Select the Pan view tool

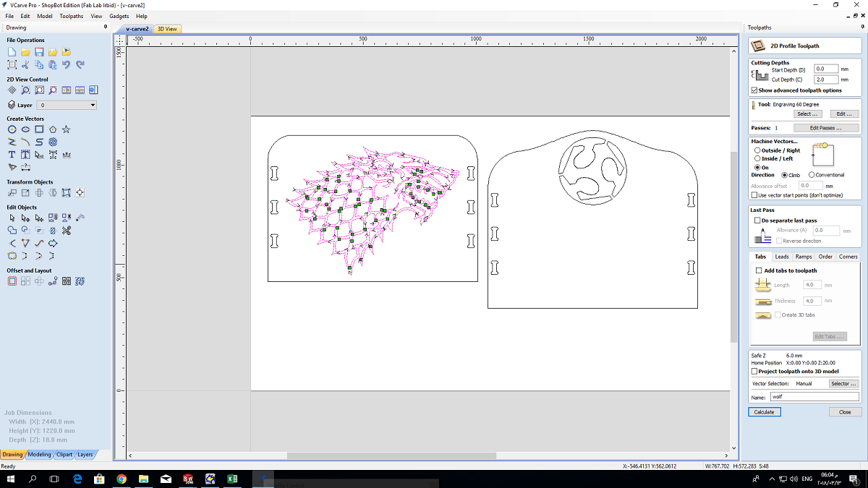(12, 90)
